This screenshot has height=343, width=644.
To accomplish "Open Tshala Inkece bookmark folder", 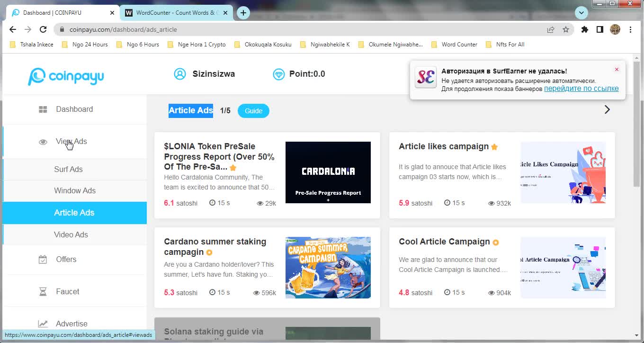I will click(x=32, y=45).
